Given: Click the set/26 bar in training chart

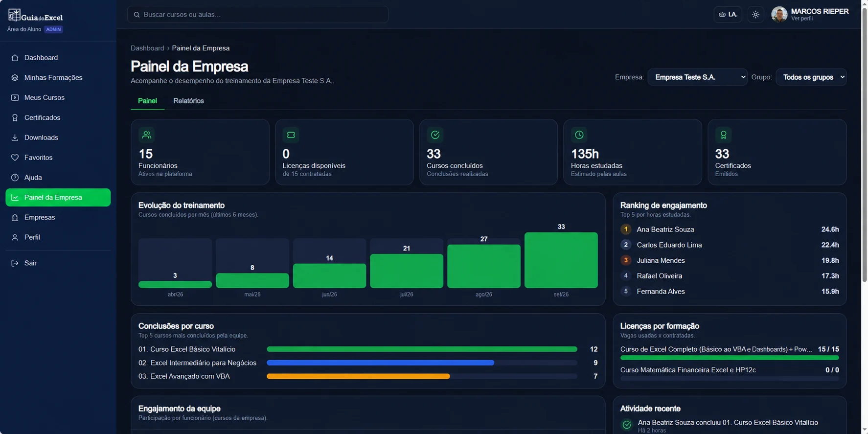Looking at the screenshot, I should (561, 260).
